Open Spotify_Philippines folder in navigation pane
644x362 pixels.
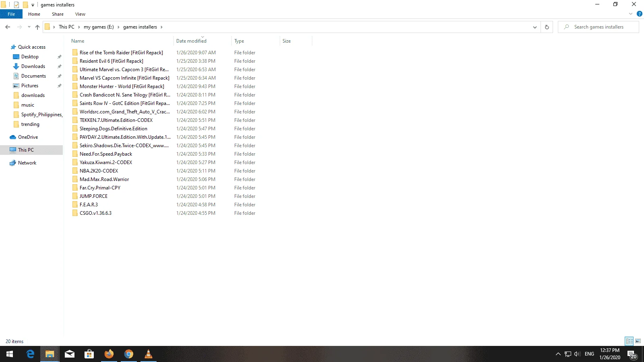(x=42, y=115)
